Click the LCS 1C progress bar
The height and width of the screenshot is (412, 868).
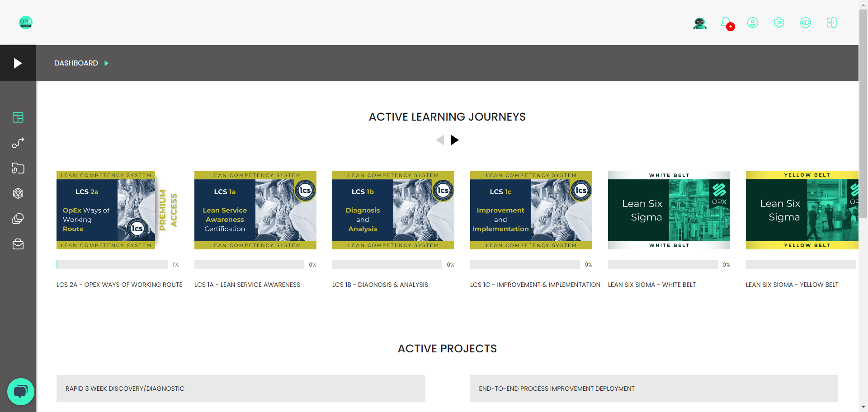click(x=525, y=265)
